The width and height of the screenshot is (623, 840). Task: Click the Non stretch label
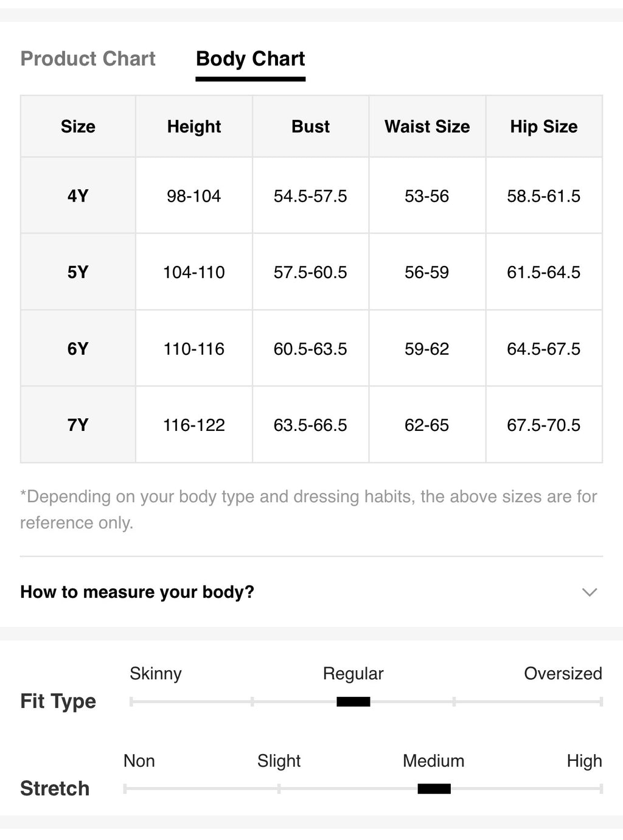(x=139, y=761)
